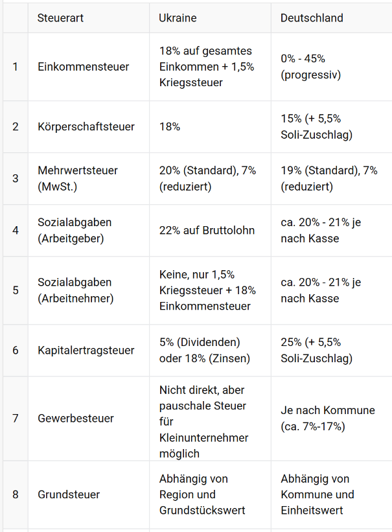
Task: Click row number 2 header
Action: (16, 126)
